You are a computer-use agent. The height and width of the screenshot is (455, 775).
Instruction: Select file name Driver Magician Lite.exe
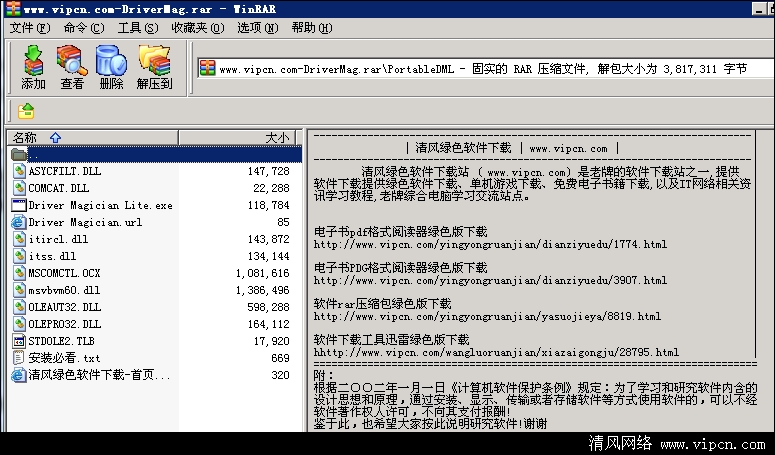click(x=100, y=205)
